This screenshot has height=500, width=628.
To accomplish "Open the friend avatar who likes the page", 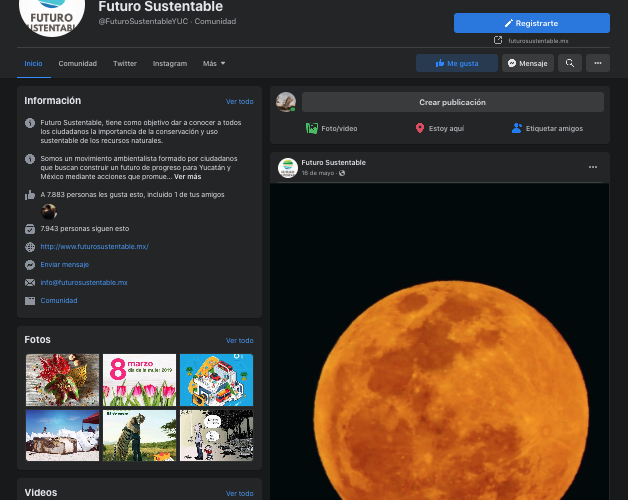I will [49, 212].
